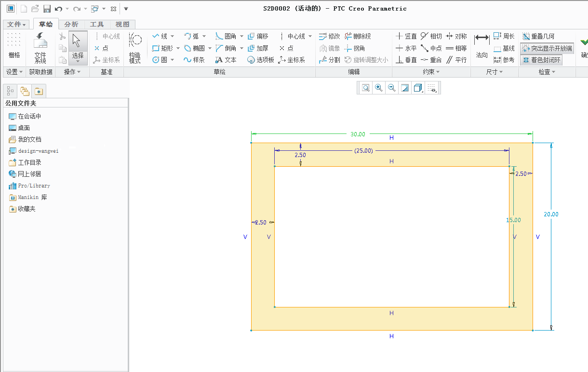This screenshot has height=372, width=588.
Task: Toggle Shade Closed Loops (着色封闭环)
Action: pos(541,60)
